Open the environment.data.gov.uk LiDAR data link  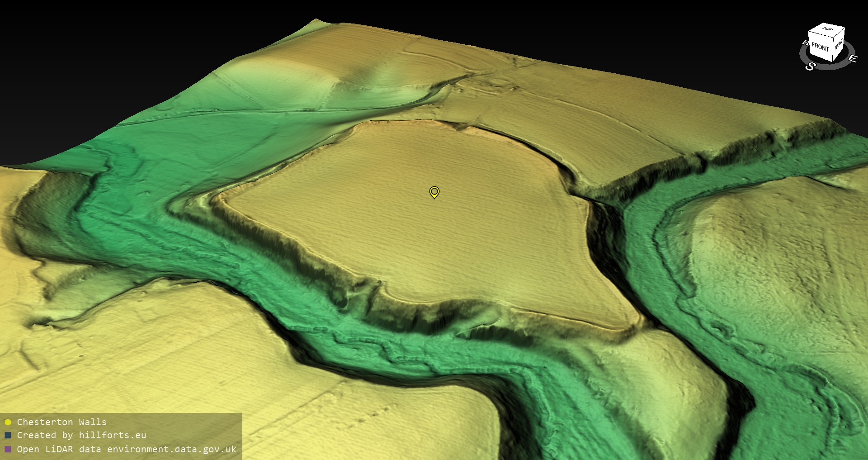171,449
